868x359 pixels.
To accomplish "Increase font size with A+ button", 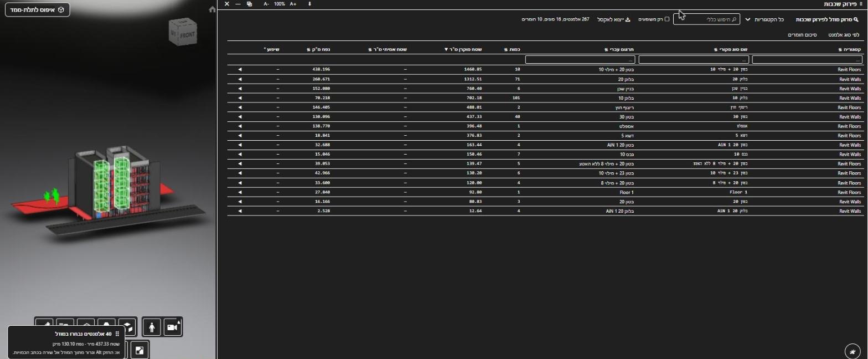I will coord(293,4).
